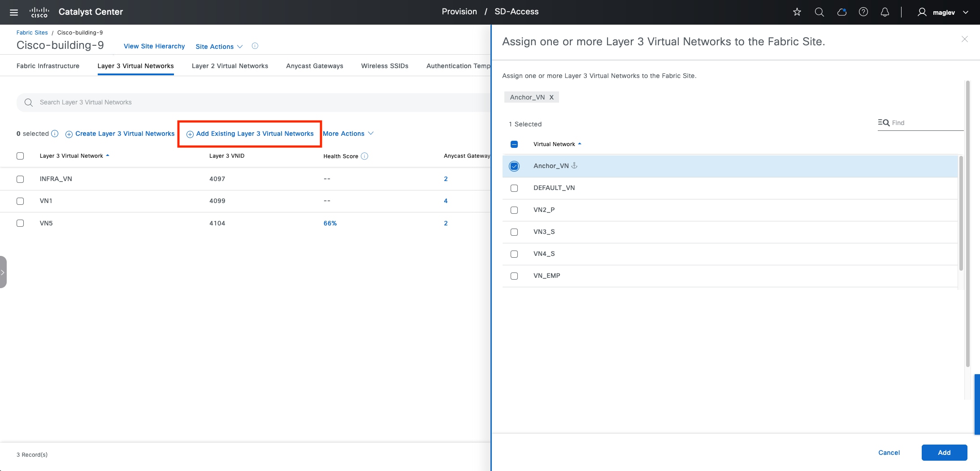Screen dimensions: 980x471
Task: Click the Cancel button
Action: point(889,453)
